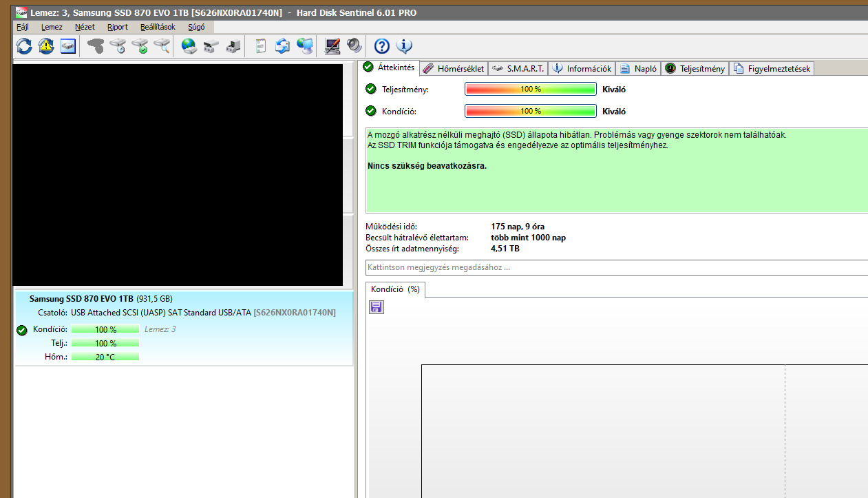Image resolution: width=868 pixels, height=498 pixels.
Task: Open the Lemez menu
Action: pos(52,27)
